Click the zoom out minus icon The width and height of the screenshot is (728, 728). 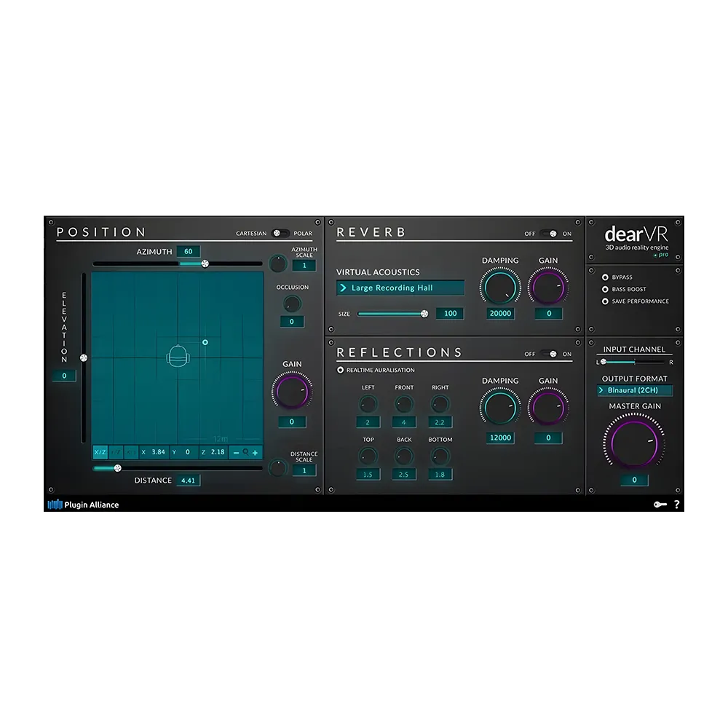(x=237, y=453)
